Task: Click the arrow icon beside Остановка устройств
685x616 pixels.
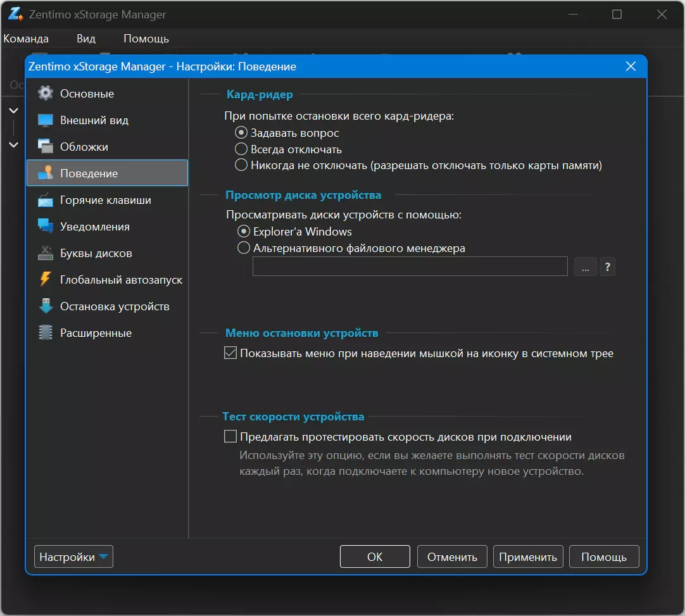Action: pos(46,306)
